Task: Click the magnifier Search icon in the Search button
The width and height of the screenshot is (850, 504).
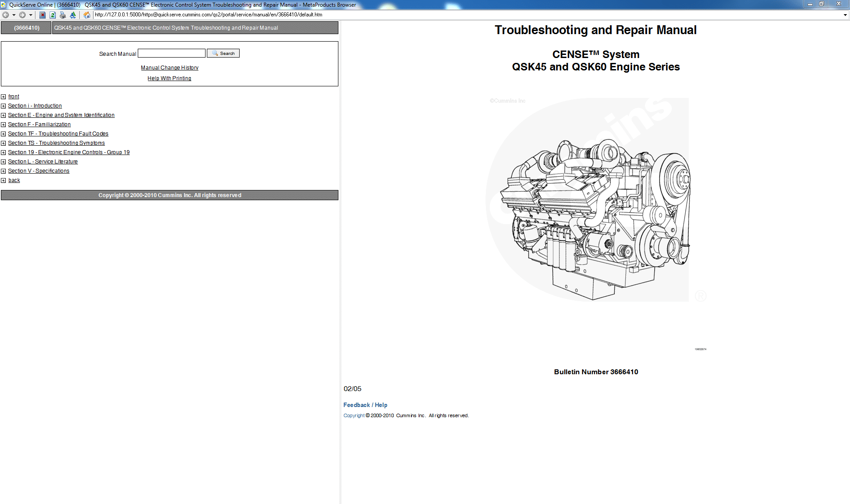Action: [x=215, y=53]
